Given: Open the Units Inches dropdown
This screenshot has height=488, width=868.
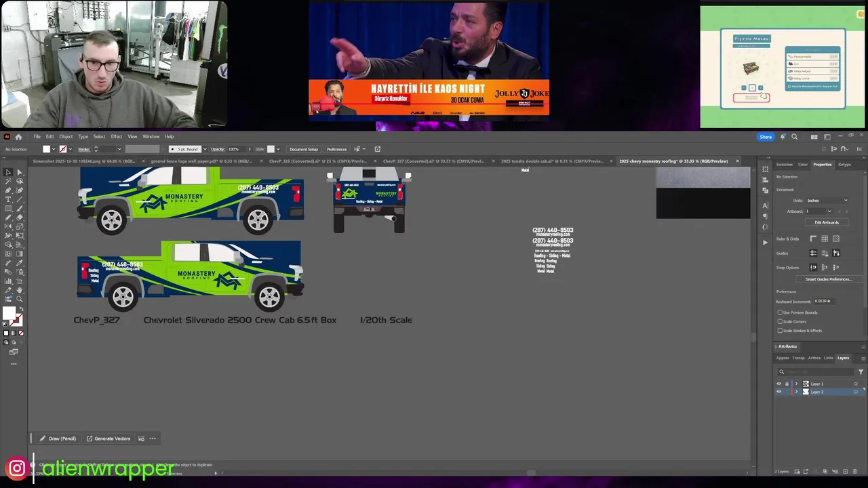Looking at the screenshot, I should click(x=827, y=201).
